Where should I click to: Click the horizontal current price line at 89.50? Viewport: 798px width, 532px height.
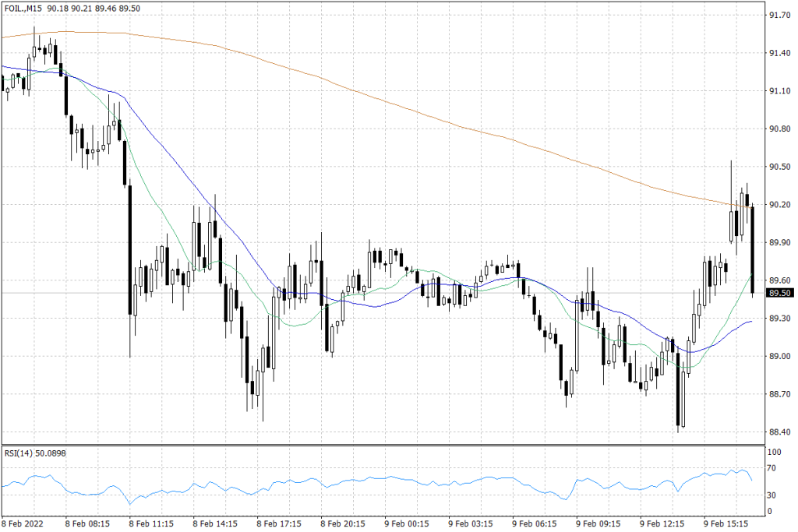468,294
